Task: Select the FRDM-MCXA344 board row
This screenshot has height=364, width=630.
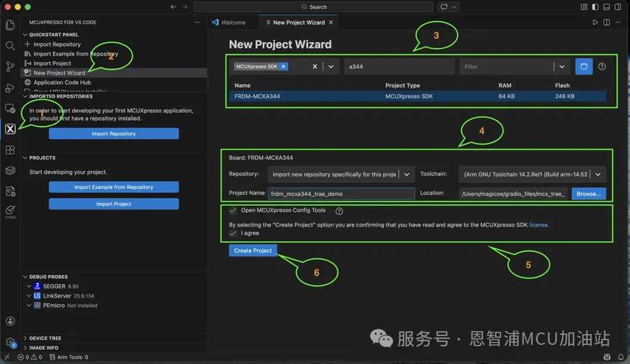Action: (x=418, y=96)
